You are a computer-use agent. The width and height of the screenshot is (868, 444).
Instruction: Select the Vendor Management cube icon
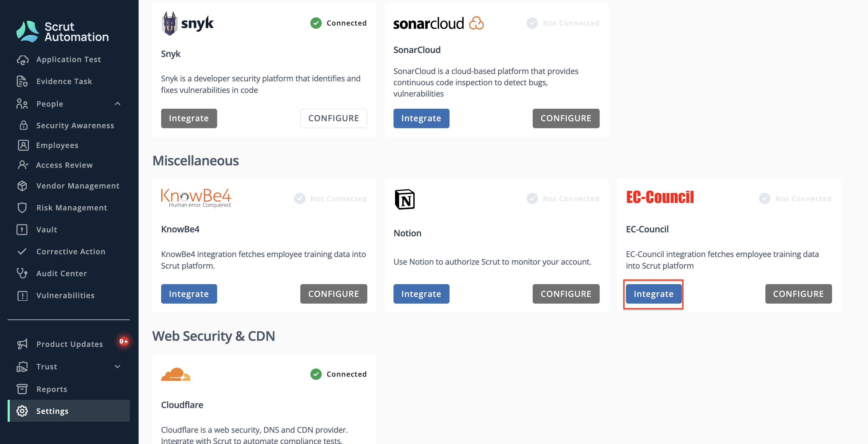(22, 186)
